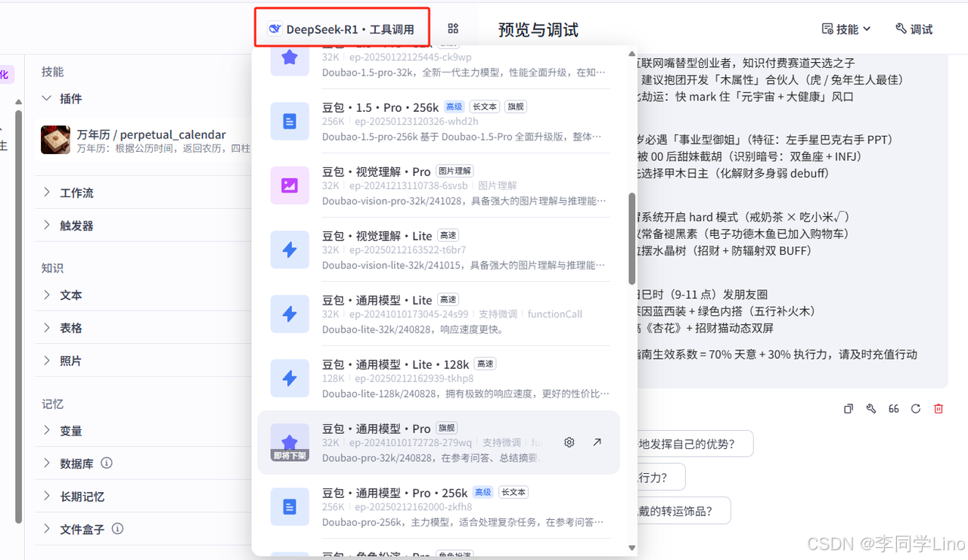Open the 万年历 perpetual_calendar plugin thumbnail

coord(56,140)
